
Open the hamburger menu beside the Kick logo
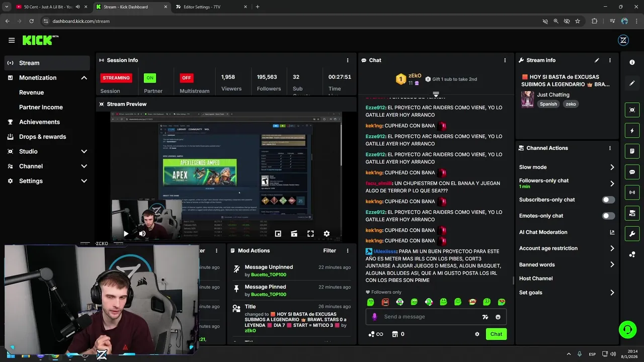(12, 40)
